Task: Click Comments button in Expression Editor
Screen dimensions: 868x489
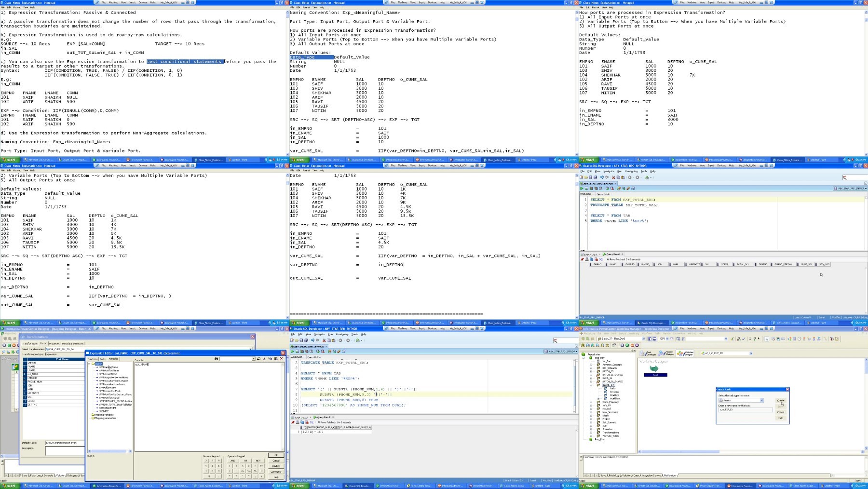Action: 276,472
